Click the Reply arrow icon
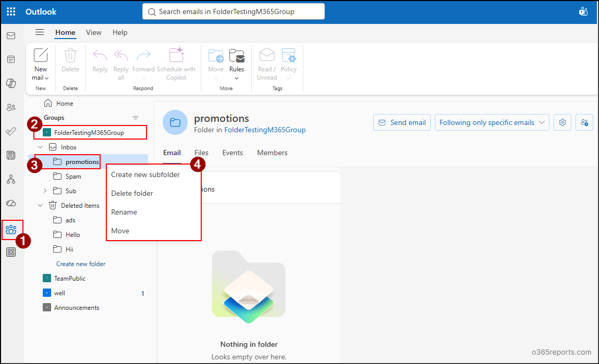The width and height of the screenshot is (599, 364). 100,55
